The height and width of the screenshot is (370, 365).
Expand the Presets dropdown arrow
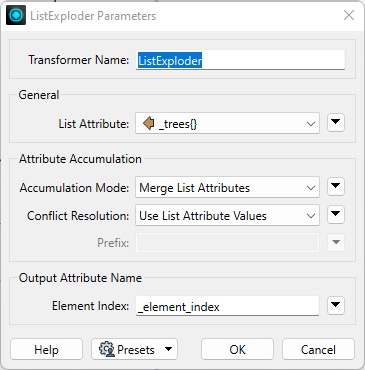169,349
